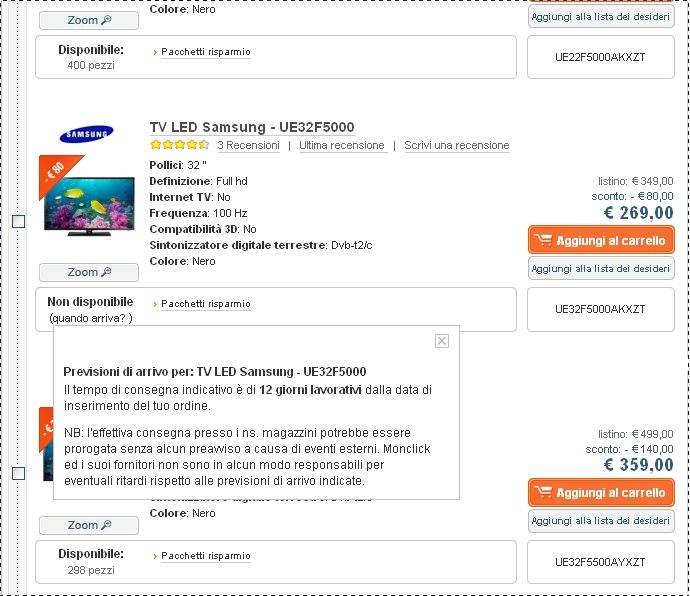
Task: Expand Pacchetti risparmio next to UE32F5000AKXZT
Action: pos(205,304)
